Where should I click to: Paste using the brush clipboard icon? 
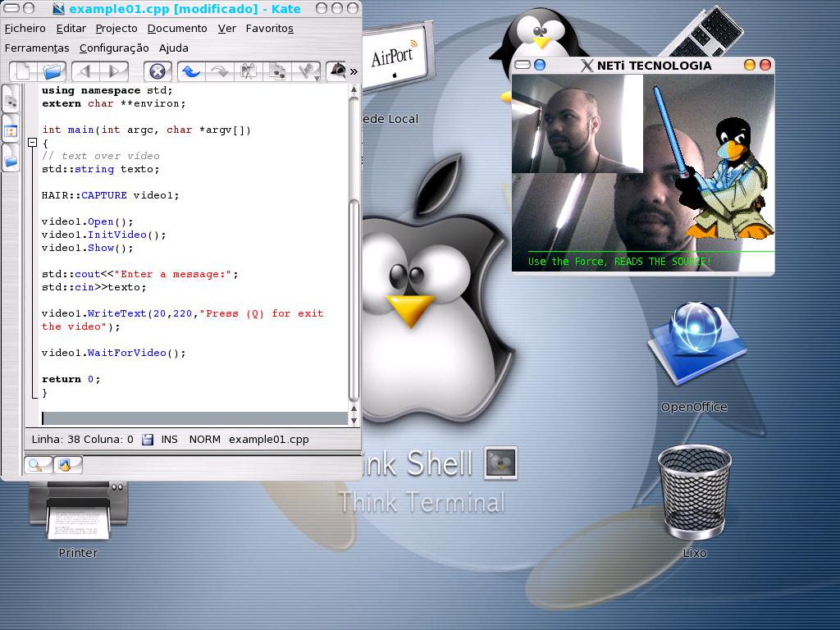point(307,71)
